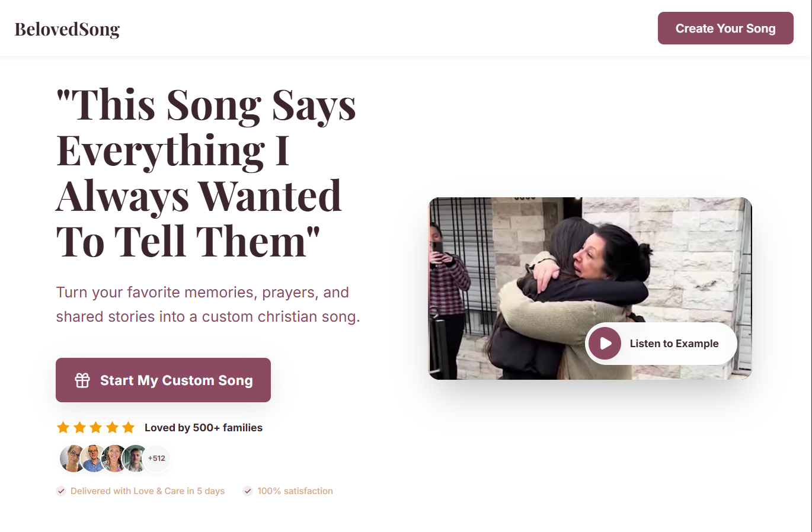Click the first gold star in the rating row
Image resolution: width=812 pixels, height=532 pixels.
(x=63, y=427)
